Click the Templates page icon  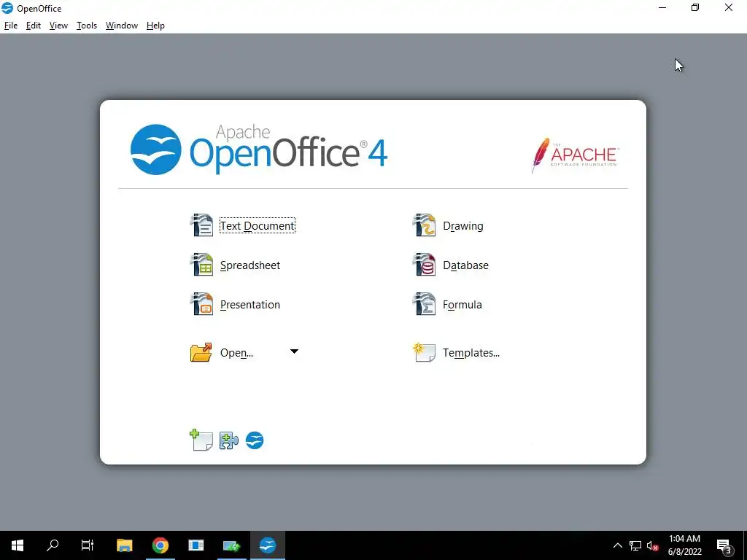click(x=424, y=352)
